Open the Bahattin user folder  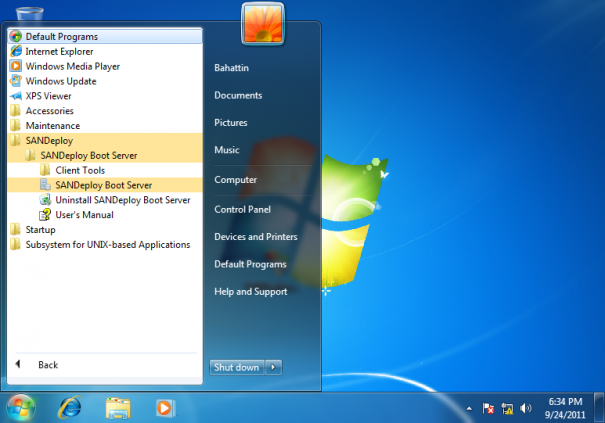coord(232,68)
